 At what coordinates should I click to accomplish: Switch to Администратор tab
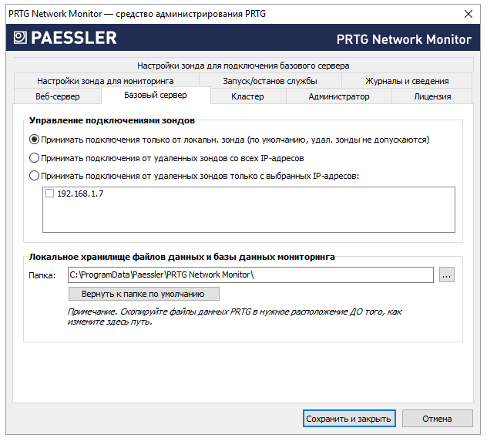point(339,96)
